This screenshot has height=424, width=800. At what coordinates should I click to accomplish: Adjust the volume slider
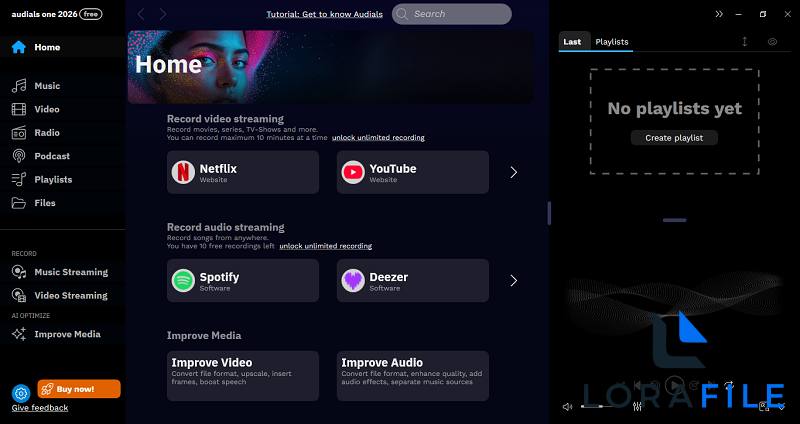tap(598, 407)
